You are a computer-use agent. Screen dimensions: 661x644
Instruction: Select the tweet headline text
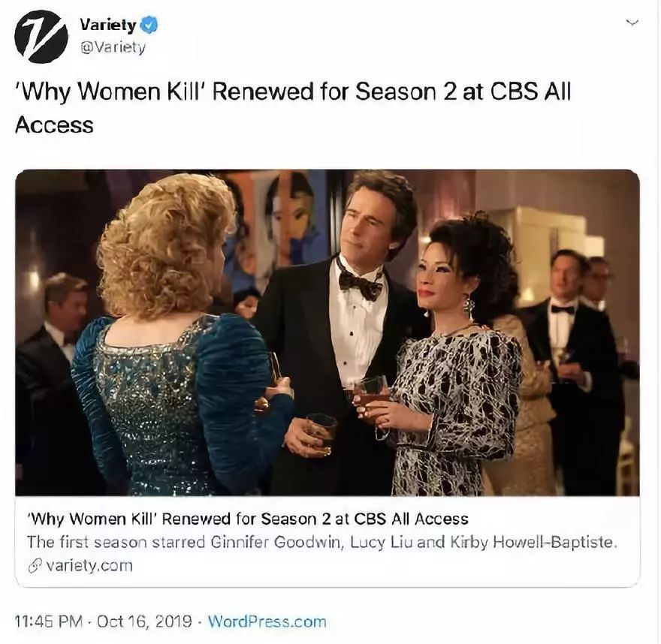pos(293,108)
